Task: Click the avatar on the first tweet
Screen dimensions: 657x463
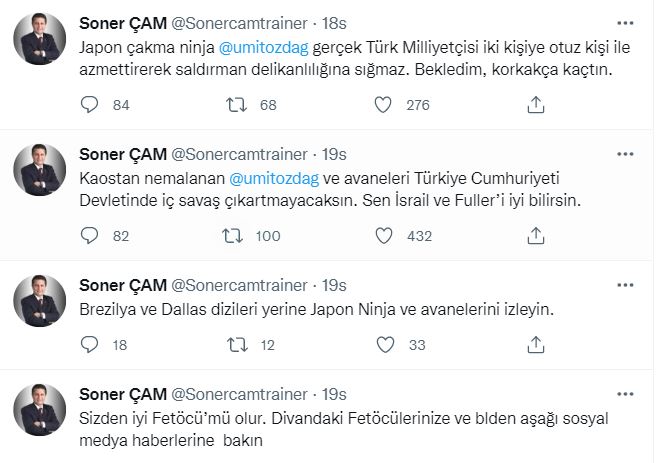Action: pyautogui.click(x=40, y=40)
